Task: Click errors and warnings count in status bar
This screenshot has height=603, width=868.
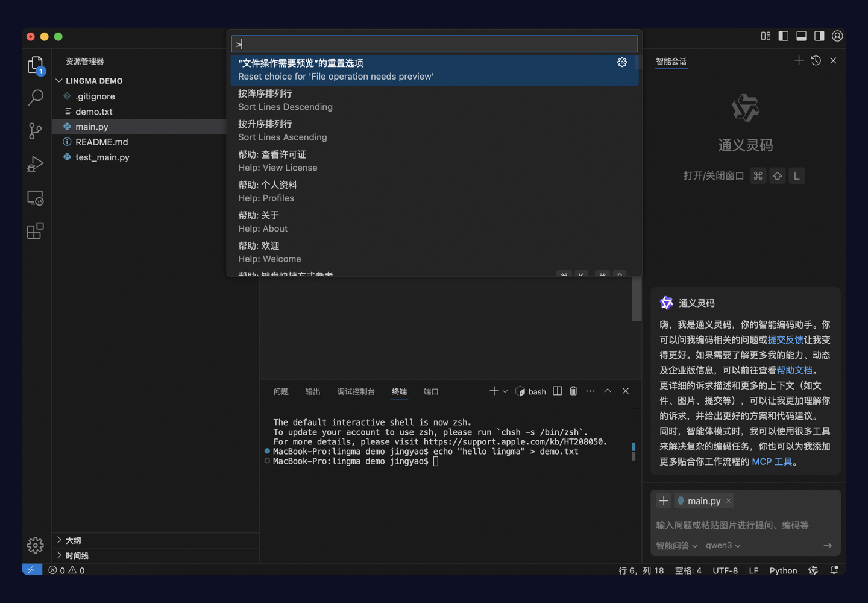Action: point(67,570)
